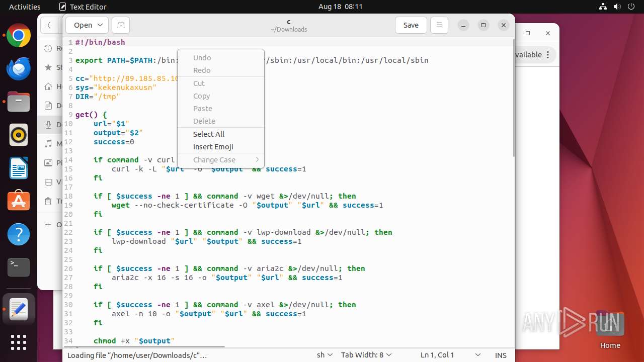Expand the Open recent files dropdown arrow
The width and height of the screenshot is (644, 362).
pos(100,25)
